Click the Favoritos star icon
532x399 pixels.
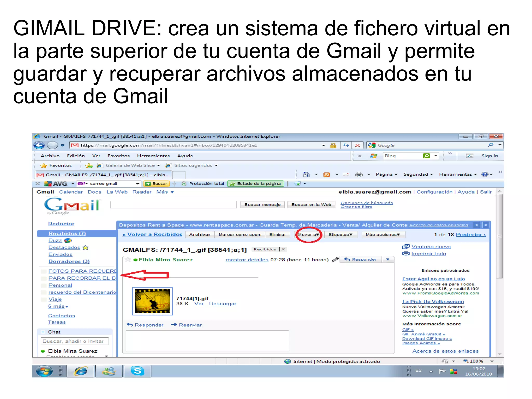coord(44,165)
